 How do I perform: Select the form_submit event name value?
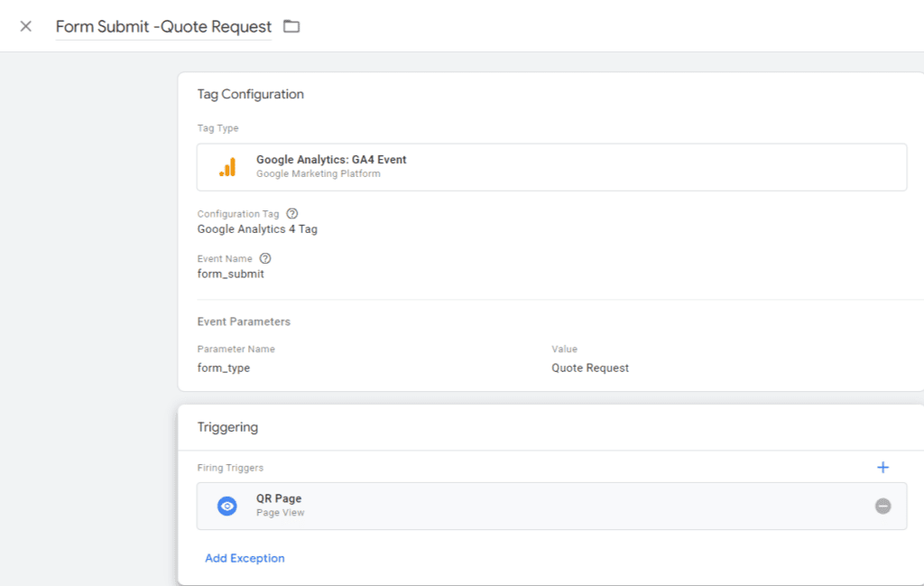[230, 274]
